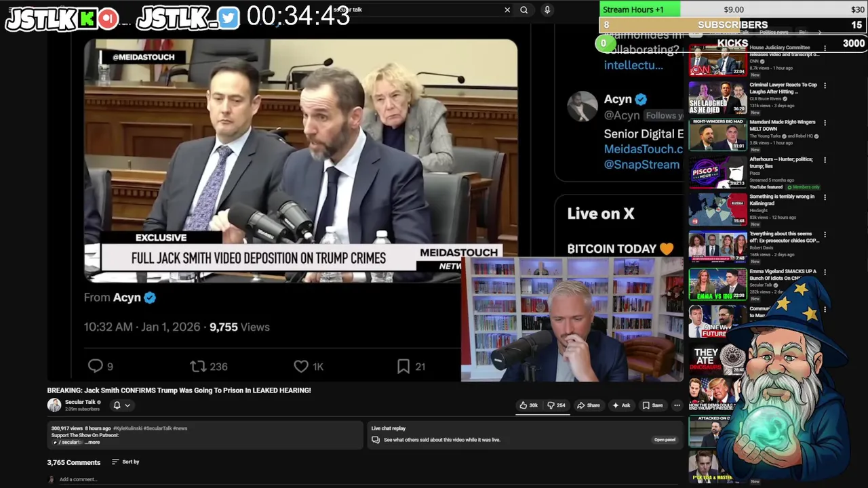The height and width of the screenshot is (488, 868).
Task: Click The Young Turks channel name
Action: point(764,136)
